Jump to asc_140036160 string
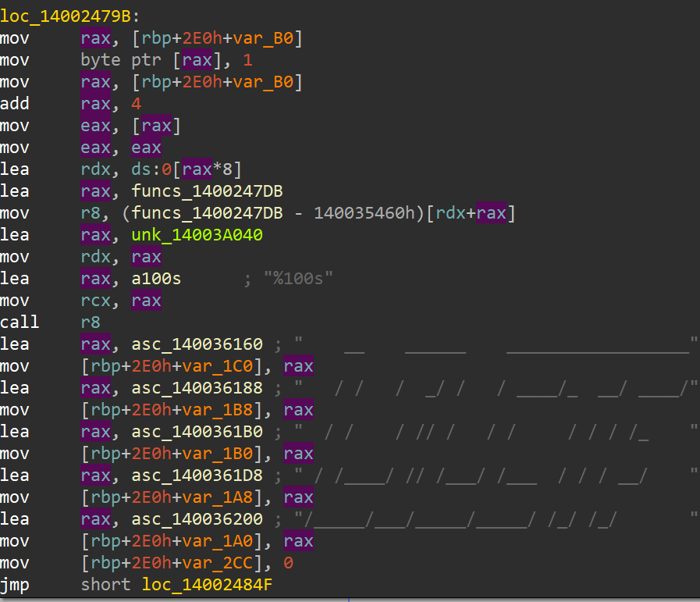The height and width of the screenshot is (602, 700). click(197, 344)
